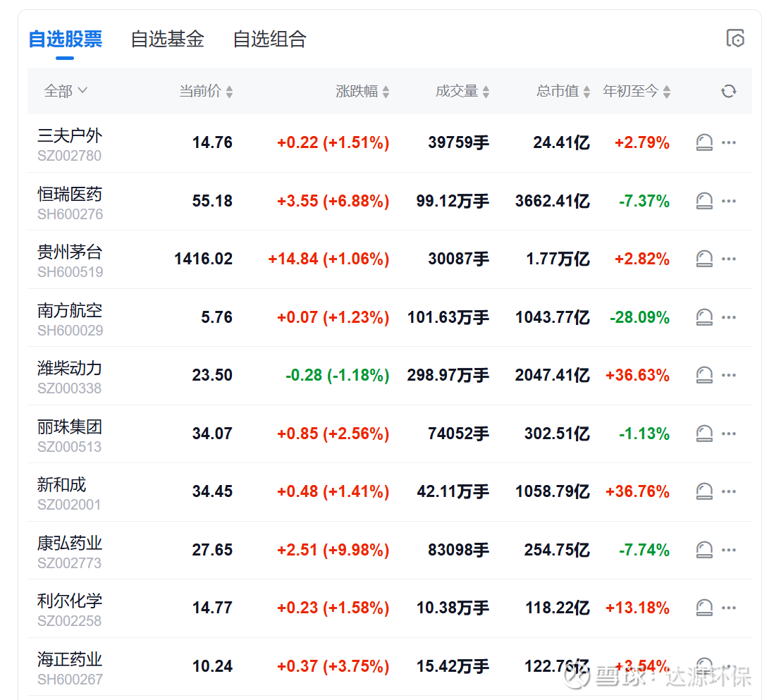This screenshot has height=700, width=774.
Task: Open stock 新和成 SZ002001
Action: tap(69, 493)
